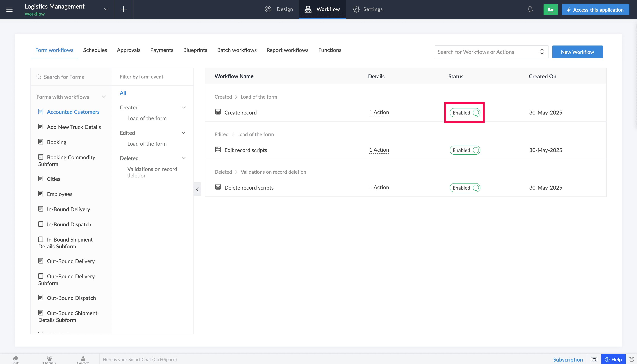Image resolution: width=637 pixels, height=364 pixels.
Task: Collapse the side panel with left arrow
Action: pos(197,189)
